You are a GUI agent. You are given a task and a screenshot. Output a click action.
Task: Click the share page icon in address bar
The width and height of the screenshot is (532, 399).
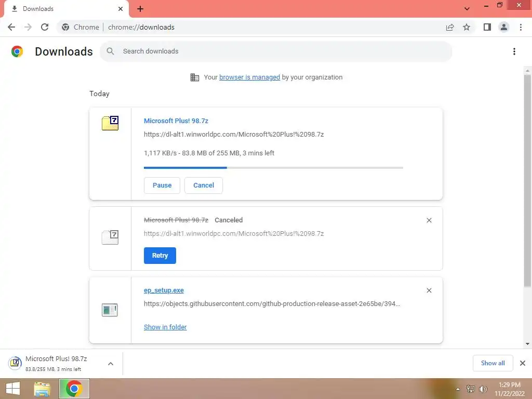(450, 27)
